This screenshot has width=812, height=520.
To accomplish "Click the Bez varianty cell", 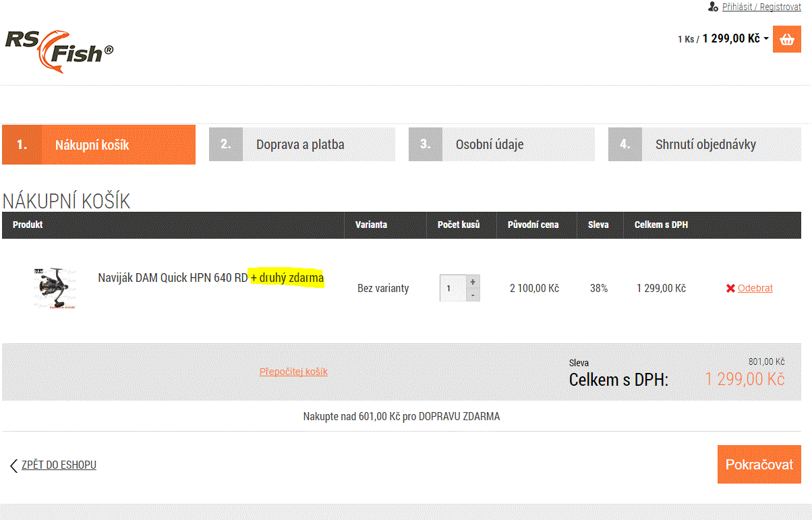I will click(x=383, y=288).
